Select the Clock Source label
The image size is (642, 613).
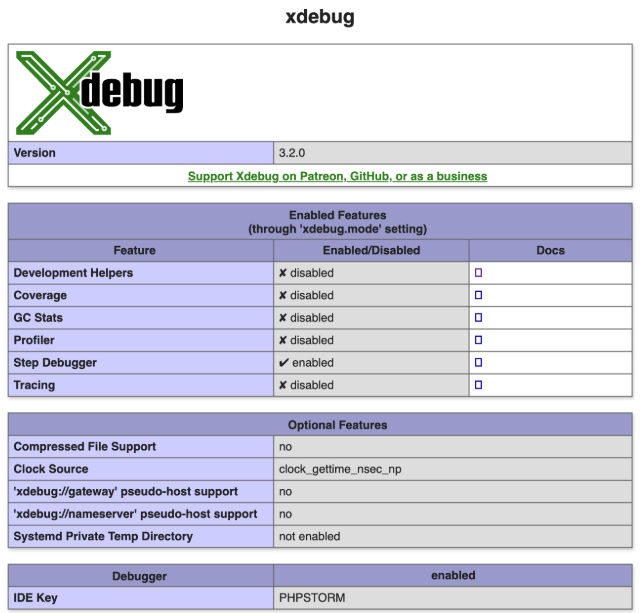[x=51, y=469]
